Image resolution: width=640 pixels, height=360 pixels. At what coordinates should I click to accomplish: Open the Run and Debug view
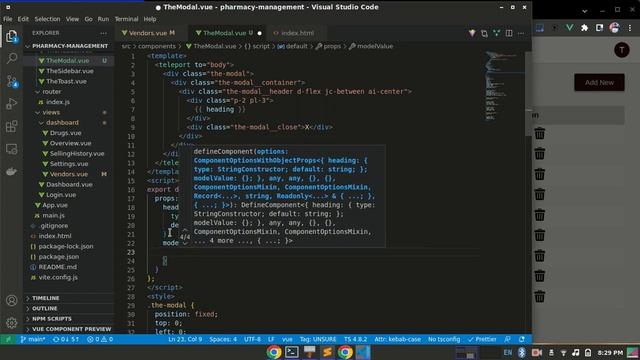tap(11, 104)
